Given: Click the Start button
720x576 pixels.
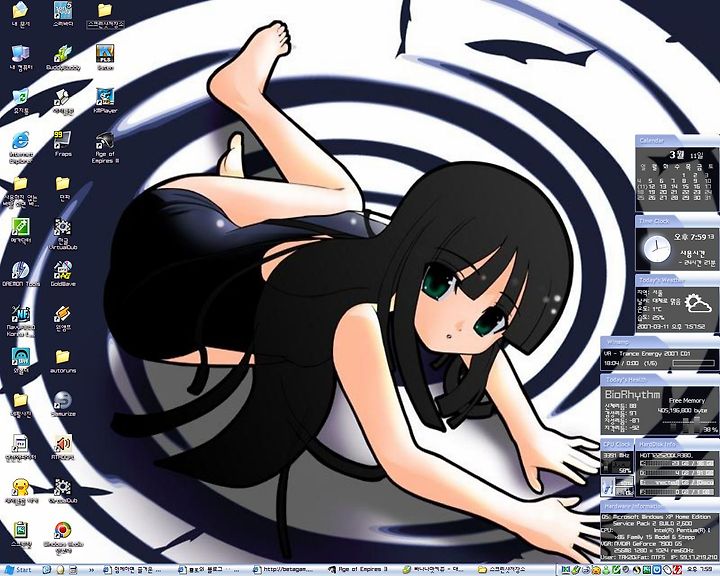Looking at the screenshot, I should click(x=17, y=570).
